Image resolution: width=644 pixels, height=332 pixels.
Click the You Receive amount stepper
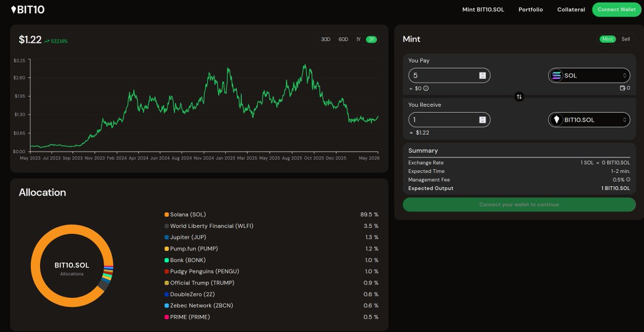[x=482, y=120]
